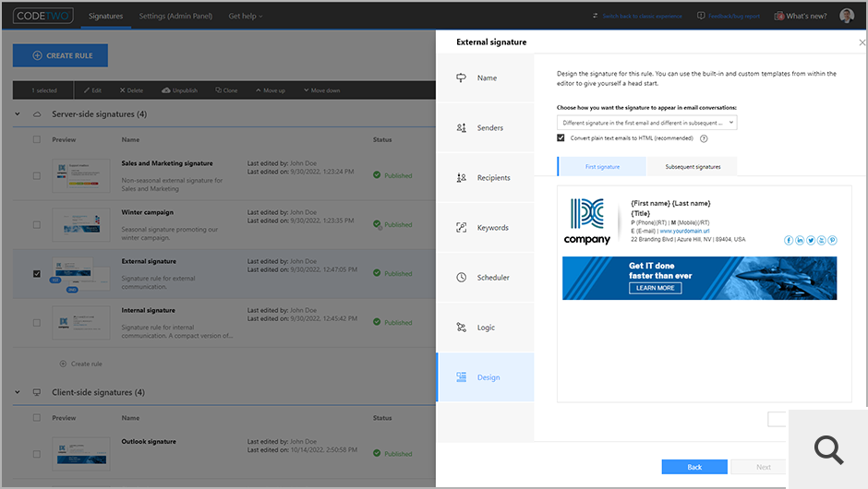Viewport: 868px width, 489px height.
Task: Go to the Senders step
Action: coord(485,127)
